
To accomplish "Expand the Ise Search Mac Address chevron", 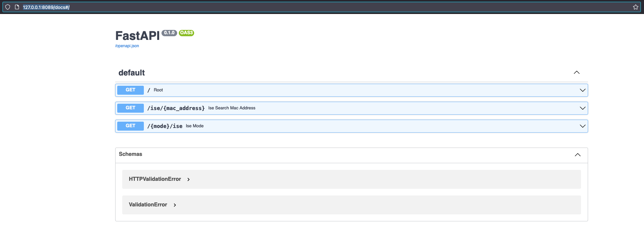I will point(582,108).
